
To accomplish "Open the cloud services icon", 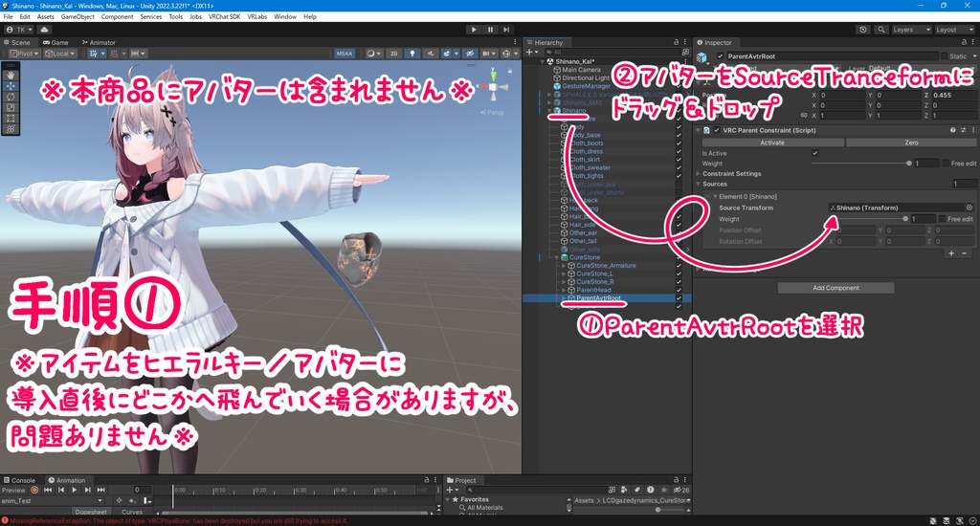I will coord(44,30).
